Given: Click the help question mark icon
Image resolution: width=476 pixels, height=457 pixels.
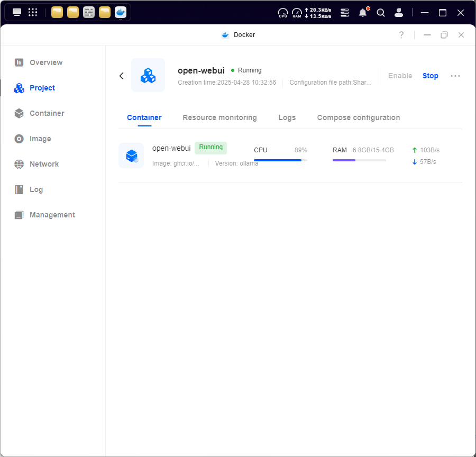Looking at the screenshot, I should 401,35.
